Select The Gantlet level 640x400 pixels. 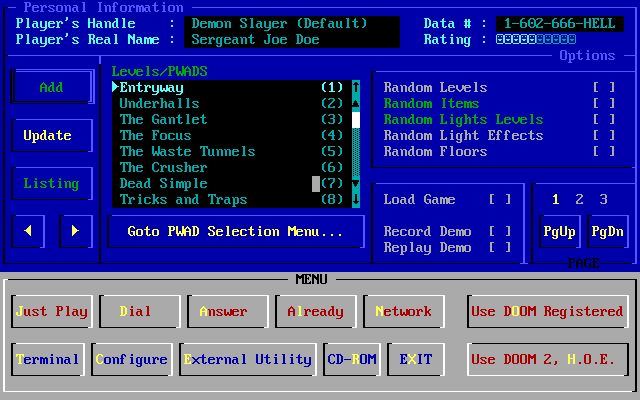point(231,120)
